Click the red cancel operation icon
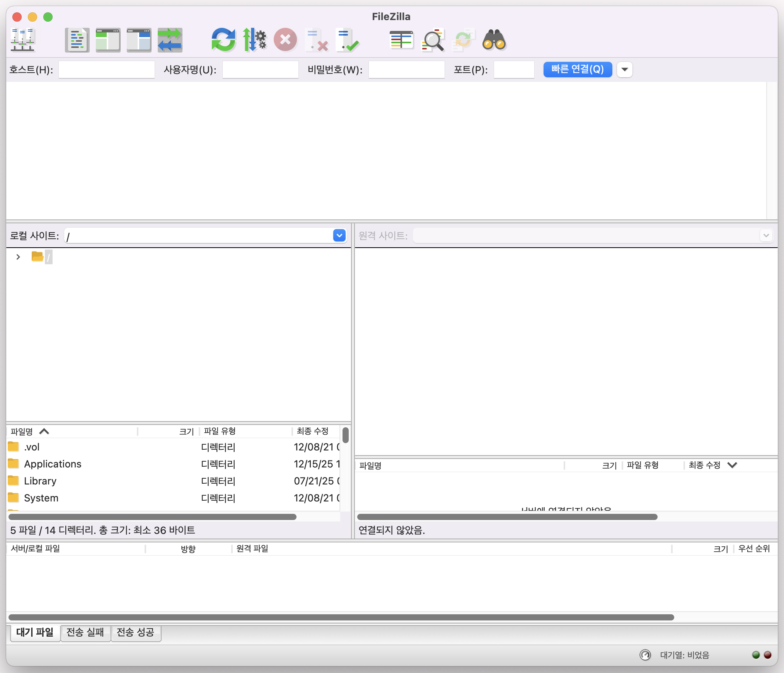 [285, 40]
